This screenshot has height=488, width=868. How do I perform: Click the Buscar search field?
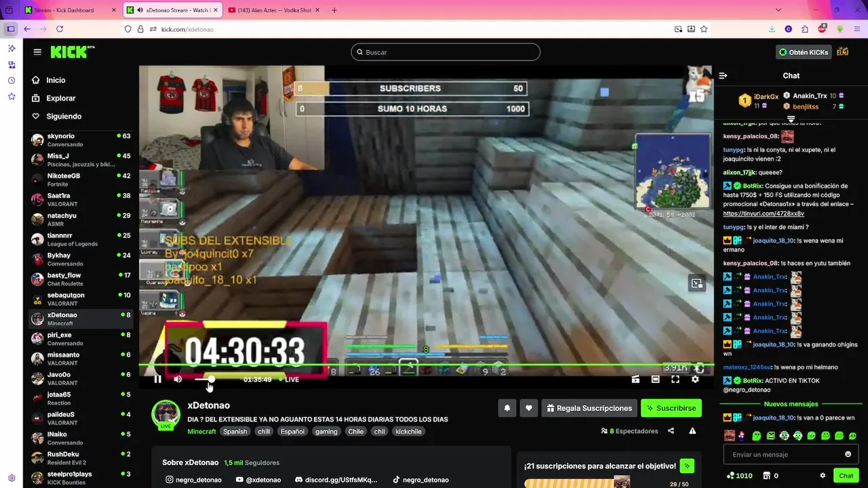point(446,52)
